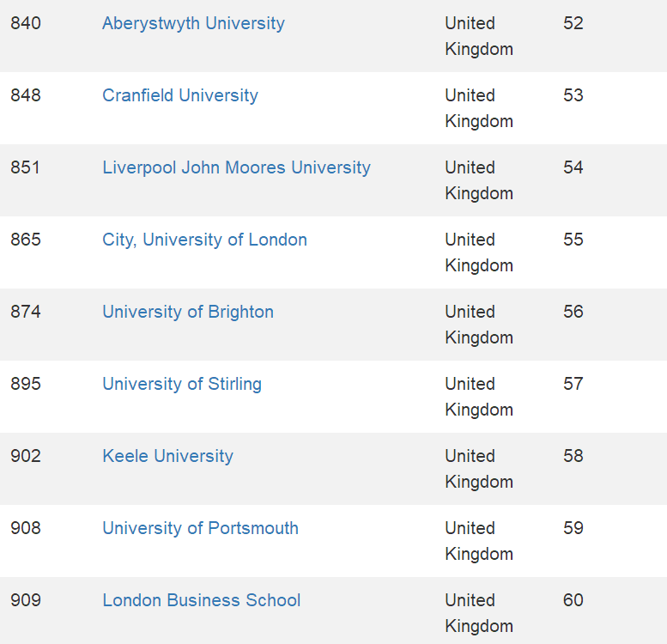The height and width of the screenshot is (644, 667).
Task: Select the rank cell showing 848
Action: [26, 95]
